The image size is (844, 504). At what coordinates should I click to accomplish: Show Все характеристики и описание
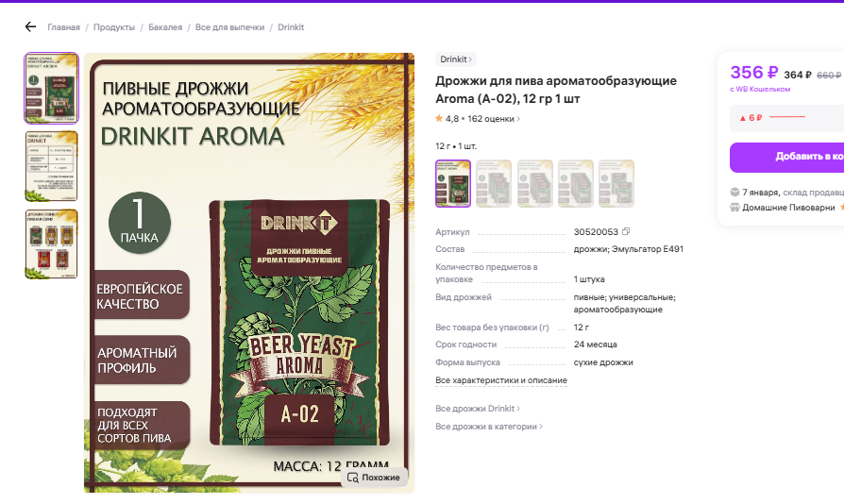(501, 380)
